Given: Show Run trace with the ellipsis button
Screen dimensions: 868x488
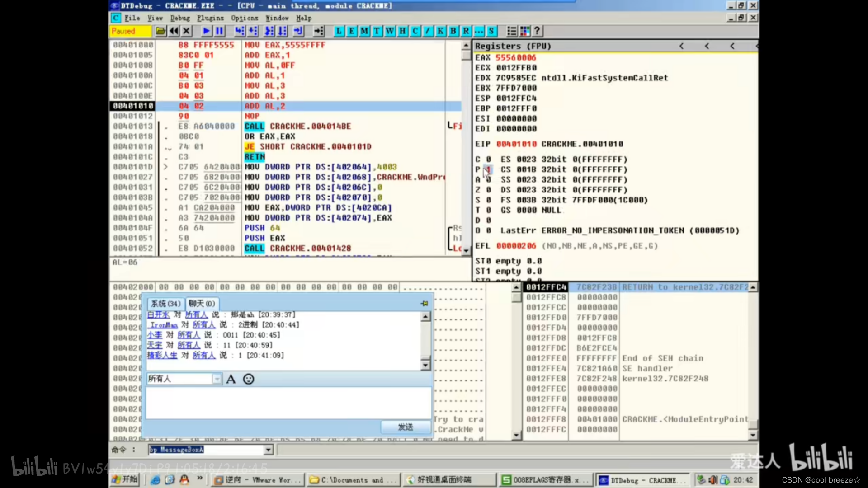Looking at the screenshot, I should tap(478, 31).
